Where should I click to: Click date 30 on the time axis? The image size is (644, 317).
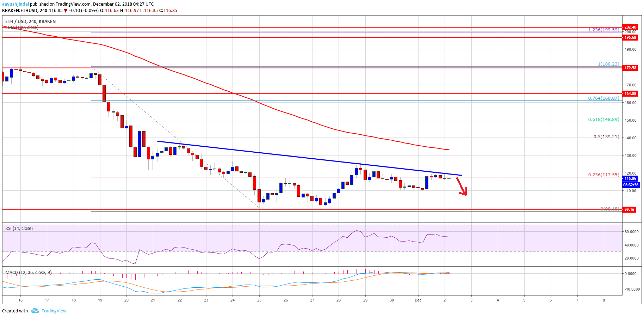coord(392,300)
